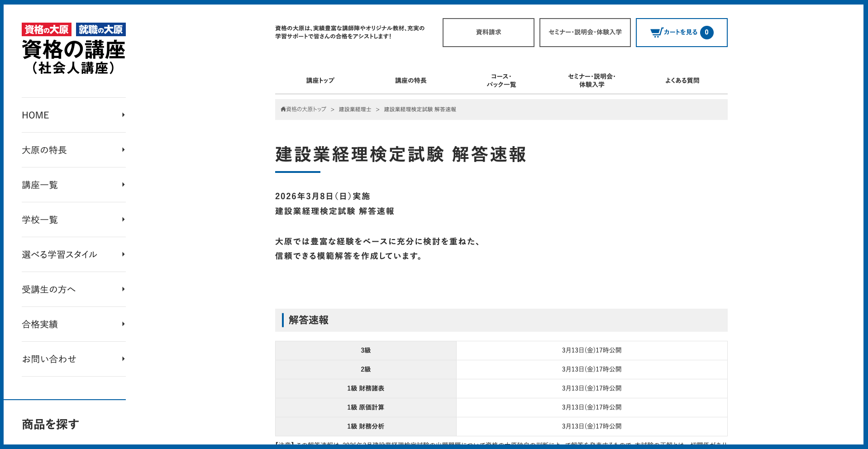Open 受講生の方へ sidebar item
This screenshot has height=449, width=868.
48,289
